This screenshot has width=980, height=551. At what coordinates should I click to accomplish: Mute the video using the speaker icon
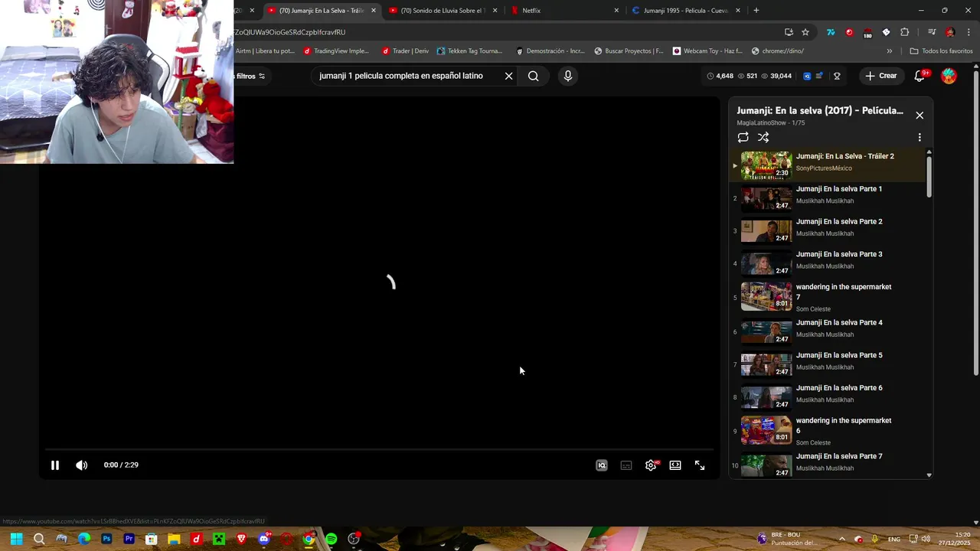(82, 465)
